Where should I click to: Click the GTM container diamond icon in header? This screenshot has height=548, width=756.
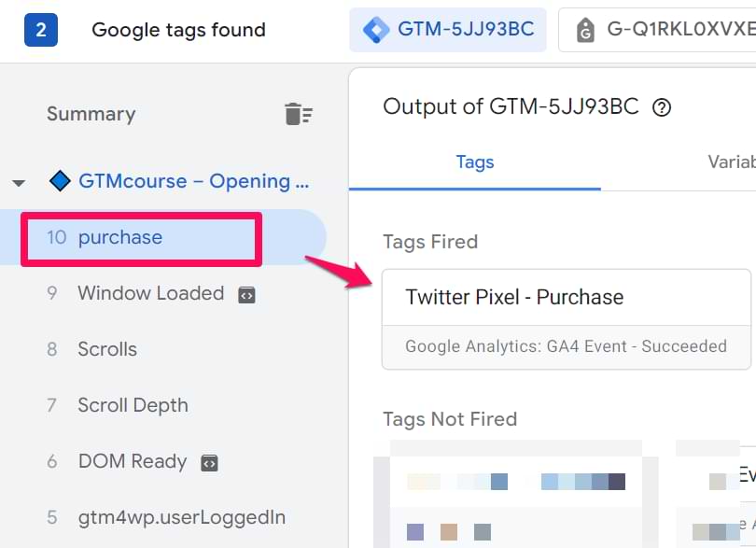point(376,30)
